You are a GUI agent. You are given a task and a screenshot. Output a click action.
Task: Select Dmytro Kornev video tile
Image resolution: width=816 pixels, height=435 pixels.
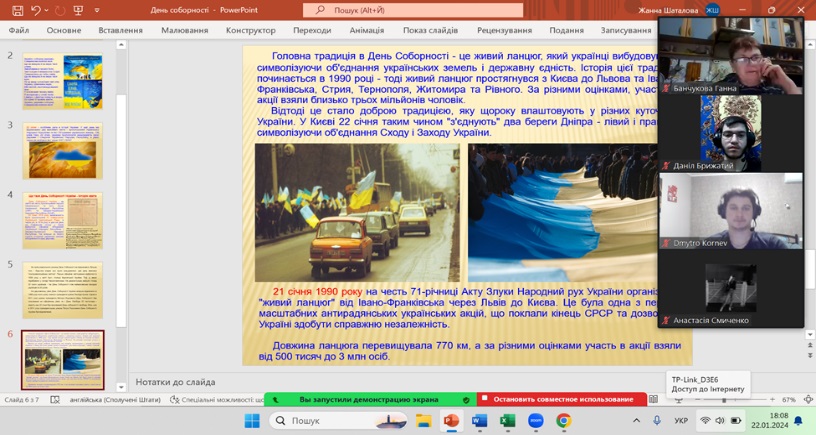731,211
